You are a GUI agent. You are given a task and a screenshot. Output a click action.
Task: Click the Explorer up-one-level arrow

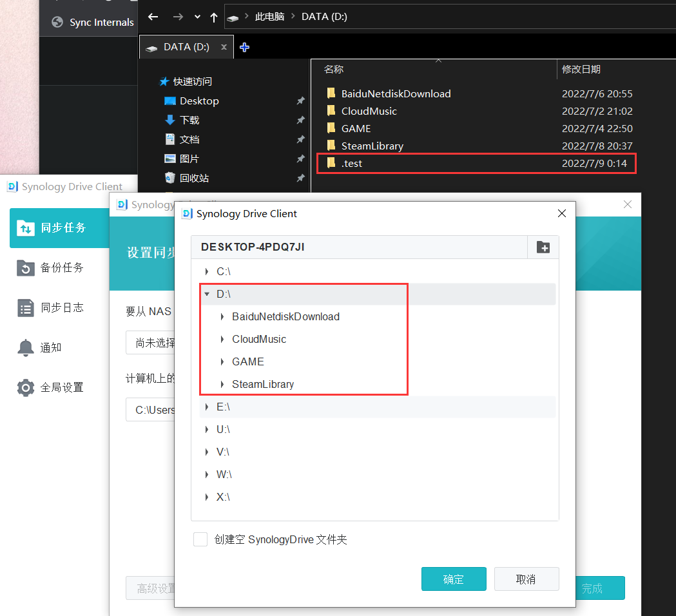214,17
